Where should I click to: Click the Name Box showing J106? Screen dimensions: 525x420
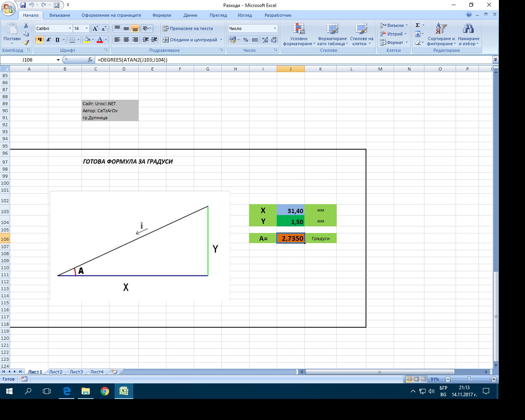(27, 60)
